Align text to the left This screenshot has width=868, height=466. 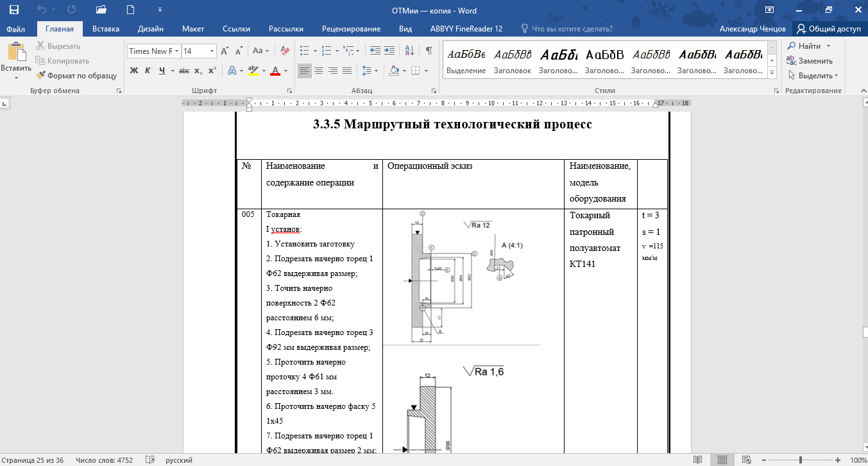coord(305,71)
